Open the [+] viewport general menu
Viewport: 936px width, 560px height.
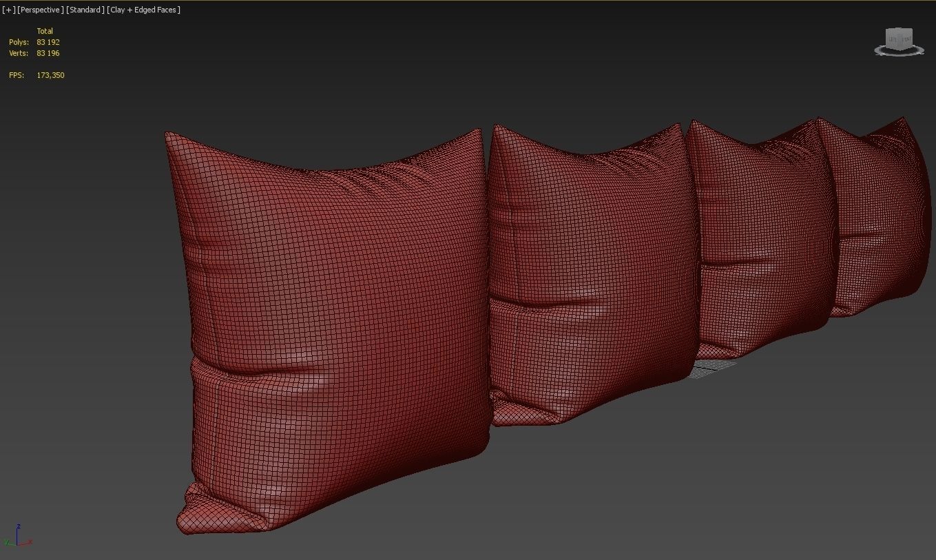tap(8, 10)
